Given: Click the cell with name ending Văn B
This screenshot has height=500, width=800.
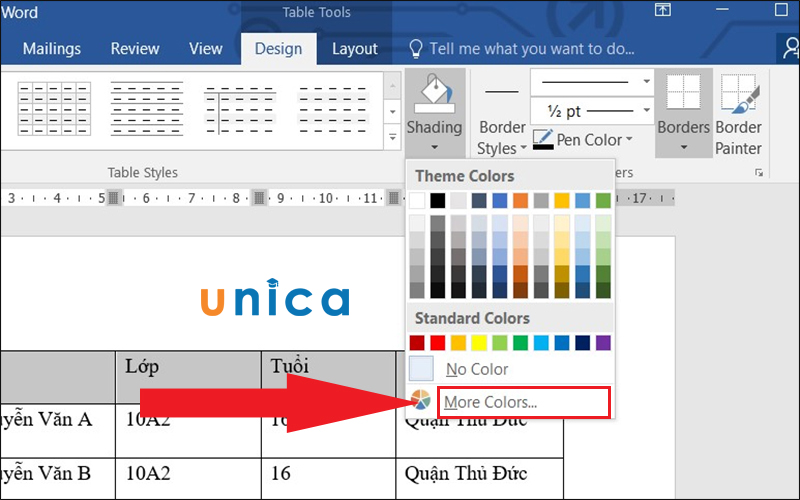Looking at the screenshot, I should [58, 479].
